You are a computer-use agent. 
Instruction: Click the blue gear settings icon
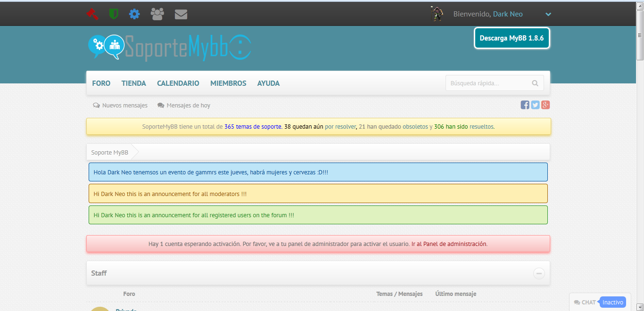(134, 14)
